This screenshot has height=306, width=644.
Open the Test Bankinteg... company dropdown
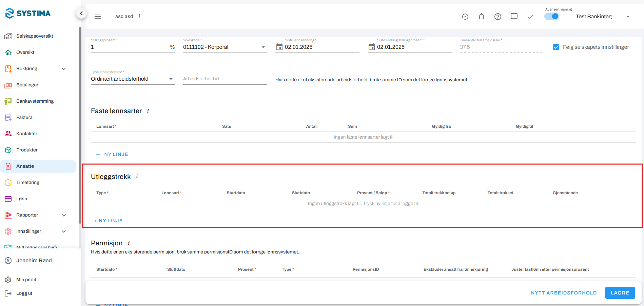click(x=603, y=17)
